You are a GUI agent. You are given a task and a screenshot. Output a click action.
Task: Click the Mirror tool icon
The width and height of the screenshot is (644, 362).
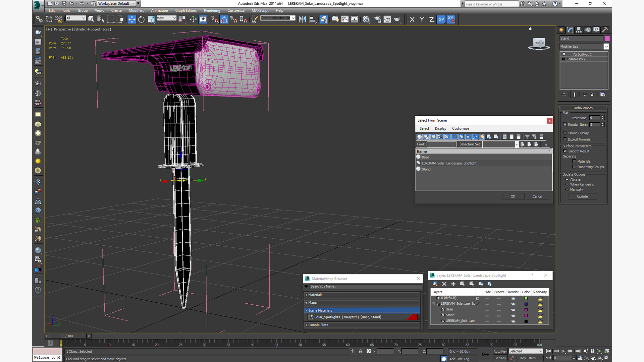click(303, 19)
